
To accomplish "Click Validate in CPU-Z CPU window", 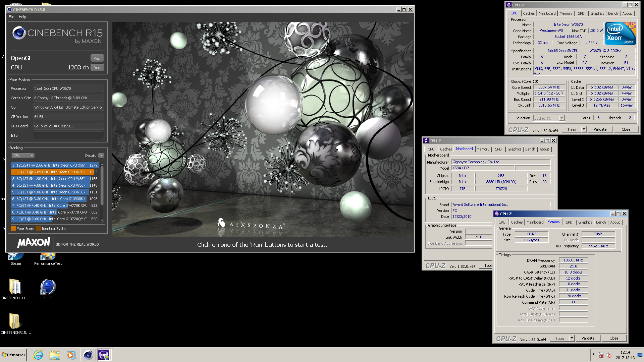I will pos(600,129).
